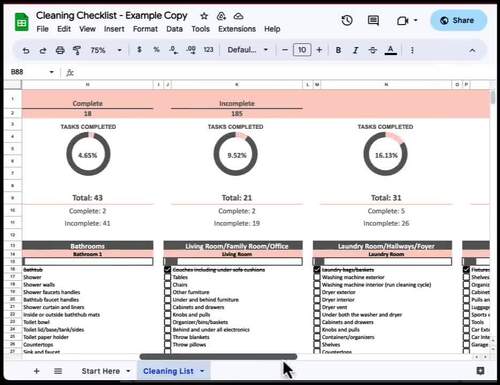
Task: Open the Insert menu
Action: [x=114, y=29]
